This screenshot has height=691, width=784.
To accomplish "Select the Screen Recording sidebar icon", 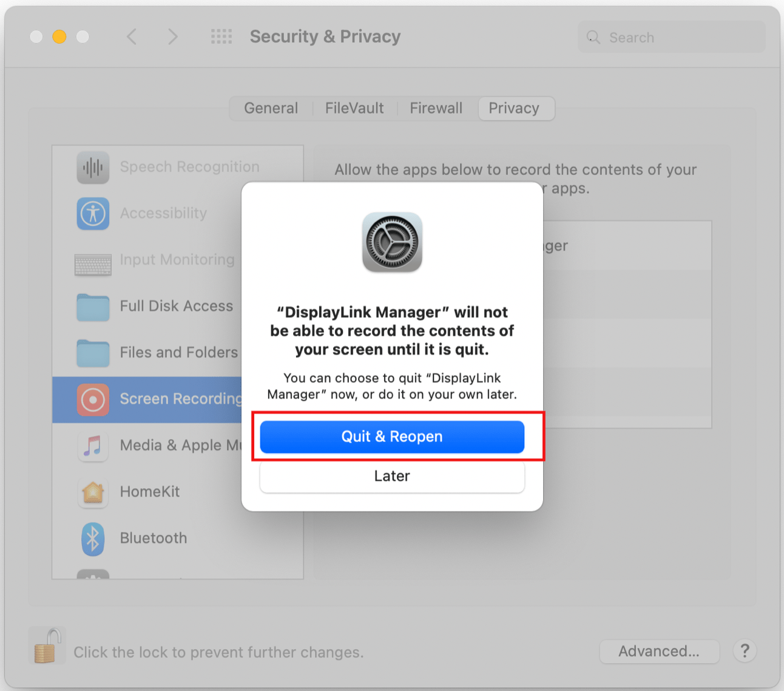I will (92, 399).
